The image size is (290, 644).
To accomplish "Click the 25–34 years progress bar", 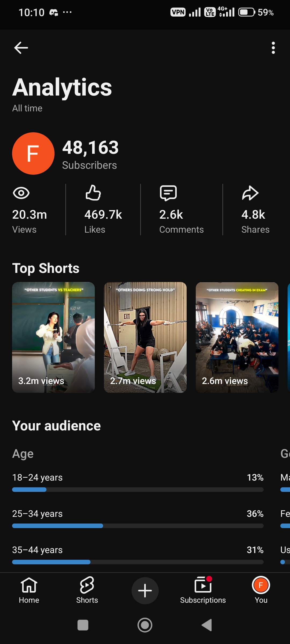I will pos(138,526).
